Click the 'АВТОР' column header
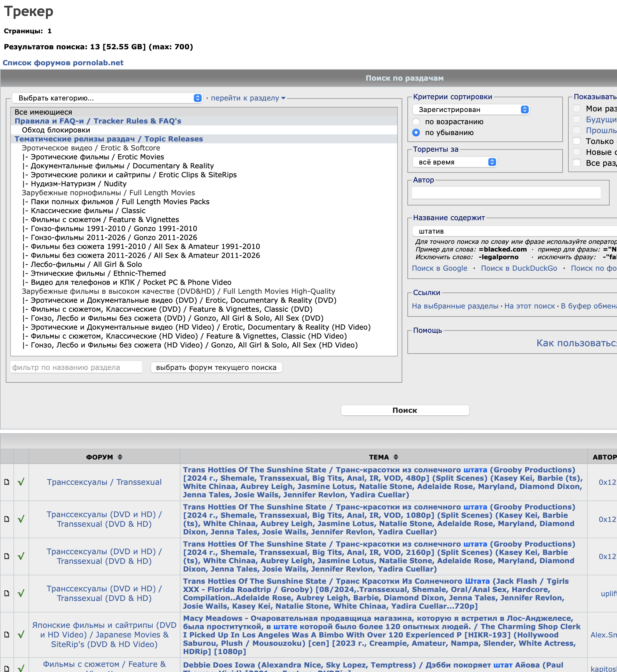 click(x=605, y=457)
